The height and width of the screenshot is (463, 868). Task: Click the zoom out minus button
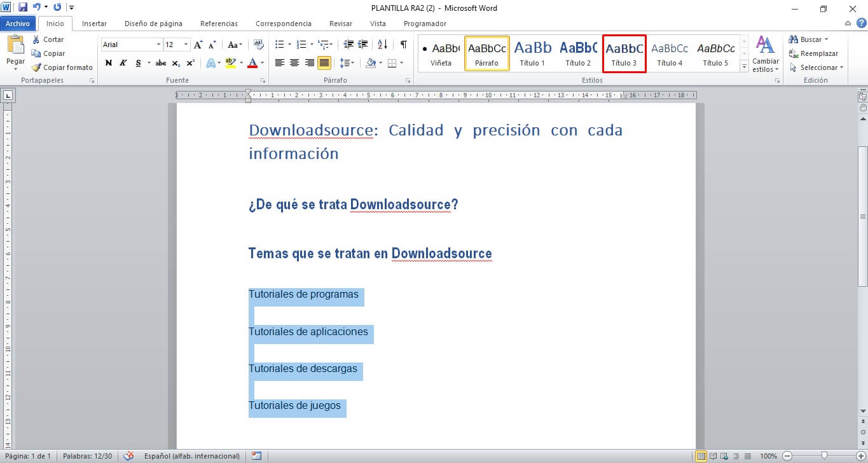point(787,456)
